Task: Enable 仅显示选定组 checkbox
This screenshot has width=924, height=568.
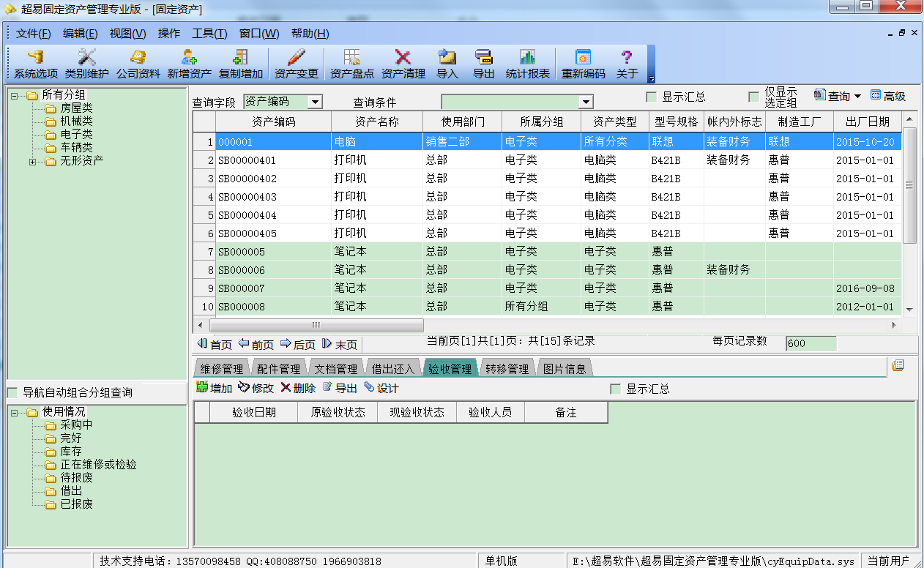Action: 754,97
